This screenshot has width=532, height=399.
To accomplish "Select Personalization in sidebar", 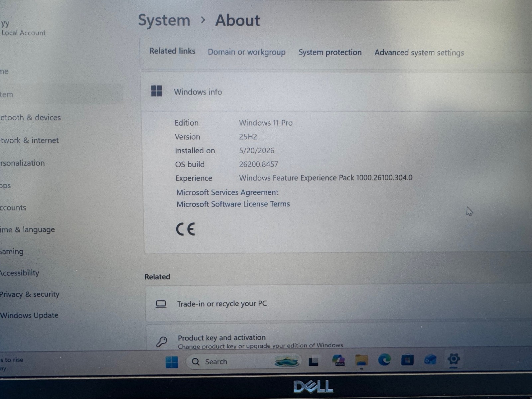I will [x=22, y=163].
